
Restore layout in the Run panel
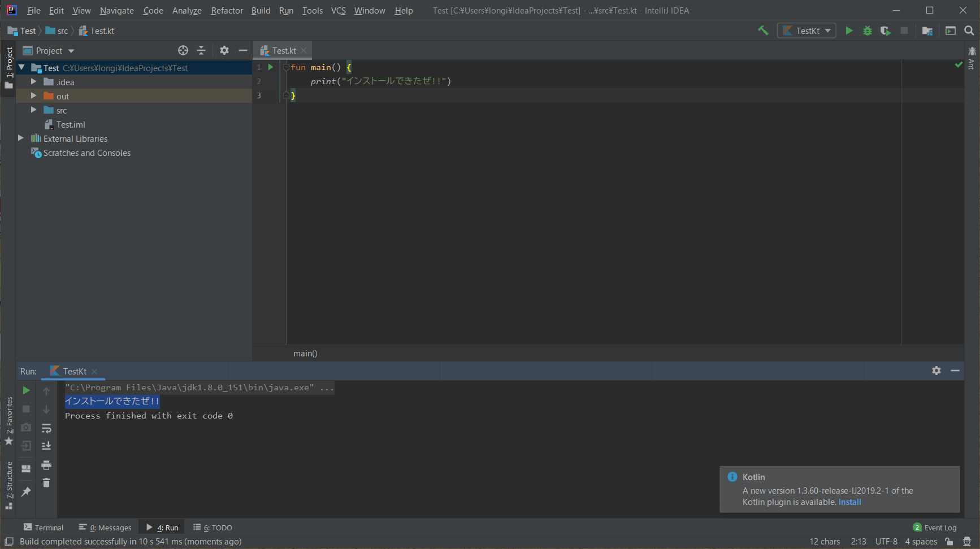pyautogui.click(x=26, y=468)
